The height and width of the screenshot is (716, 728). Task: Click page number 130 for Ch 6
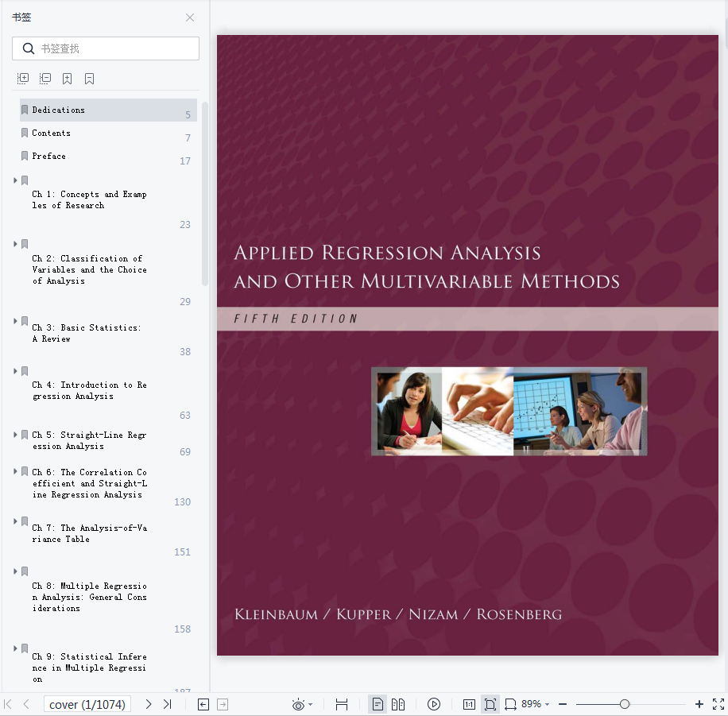[x=183, y=502]
